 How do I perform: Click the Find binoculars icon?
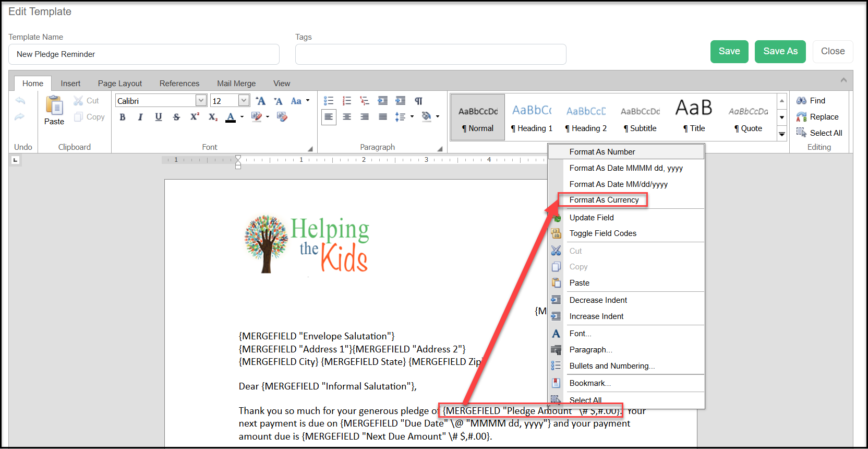(801, 101)
